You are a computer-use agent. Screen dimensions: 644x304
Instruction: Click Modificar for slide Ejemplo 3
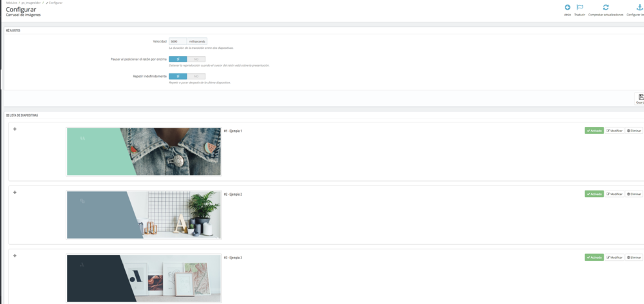point(614,257)
